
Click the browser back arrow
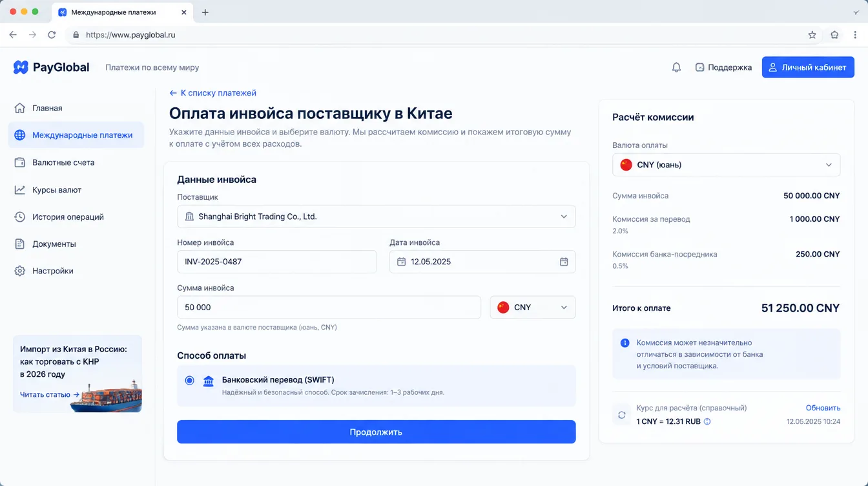[x=13, y=35]
